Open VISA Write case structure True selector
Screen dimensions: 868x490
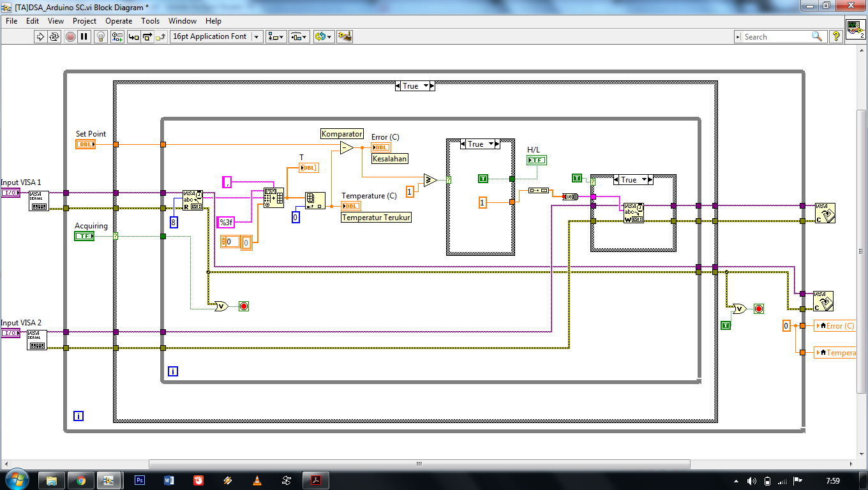[632, 180]
